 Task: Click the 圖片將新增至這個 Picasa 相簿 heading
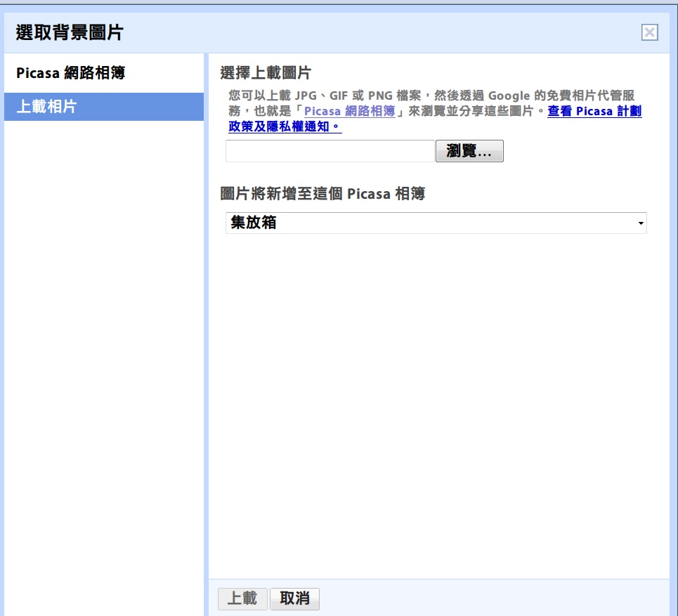coord(322,194)
